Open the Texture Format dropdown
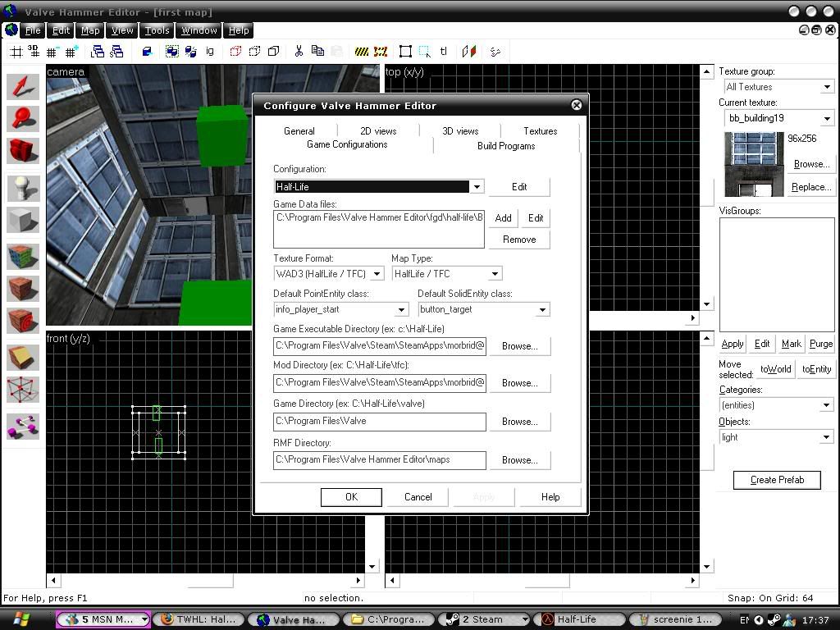This screenshot has height=630, width=840. coord(377,274)
